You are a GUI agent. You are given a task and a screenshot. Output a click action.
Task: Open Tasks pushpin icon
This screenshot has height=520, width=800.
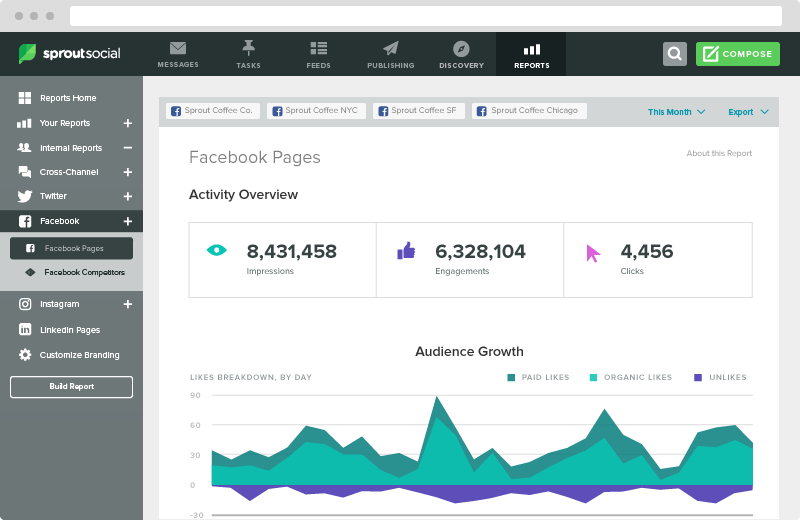[248, 48]
